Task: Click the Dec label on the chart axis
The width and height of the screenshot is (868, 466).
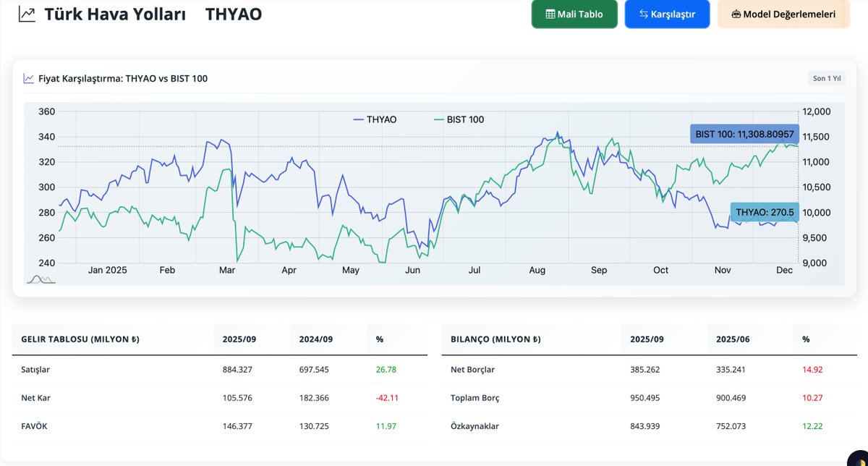Action: click(785, 270)
